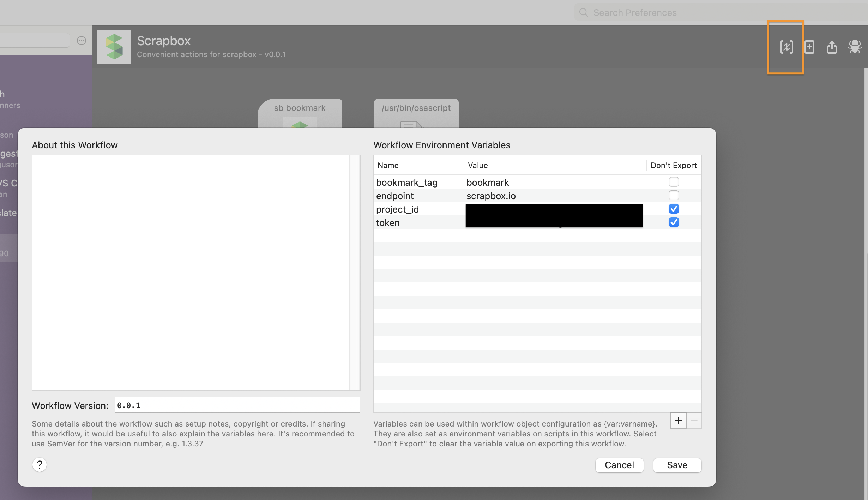Image resolution: width=868 pixels, height=500 pixels.
Task: Uncheck Don't Export for project_id
Action: [x=674, y=209]
